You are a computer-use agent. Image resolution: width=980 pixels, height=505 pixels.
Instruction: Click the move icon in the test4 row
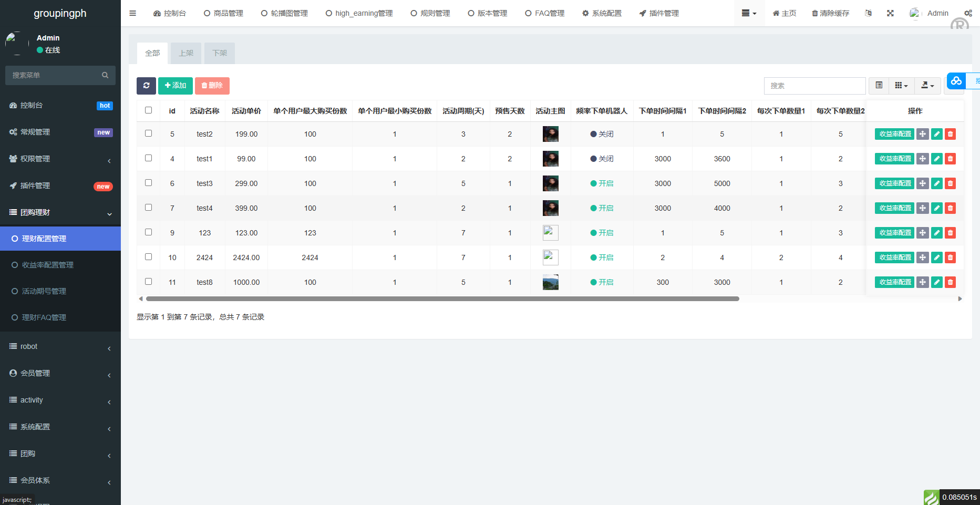[x=922, y=208]
